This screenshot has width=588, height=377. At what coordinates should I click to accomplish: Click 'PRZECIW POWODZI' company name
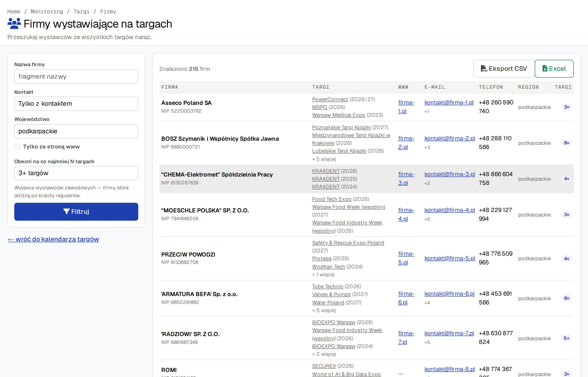pos(188,255)
